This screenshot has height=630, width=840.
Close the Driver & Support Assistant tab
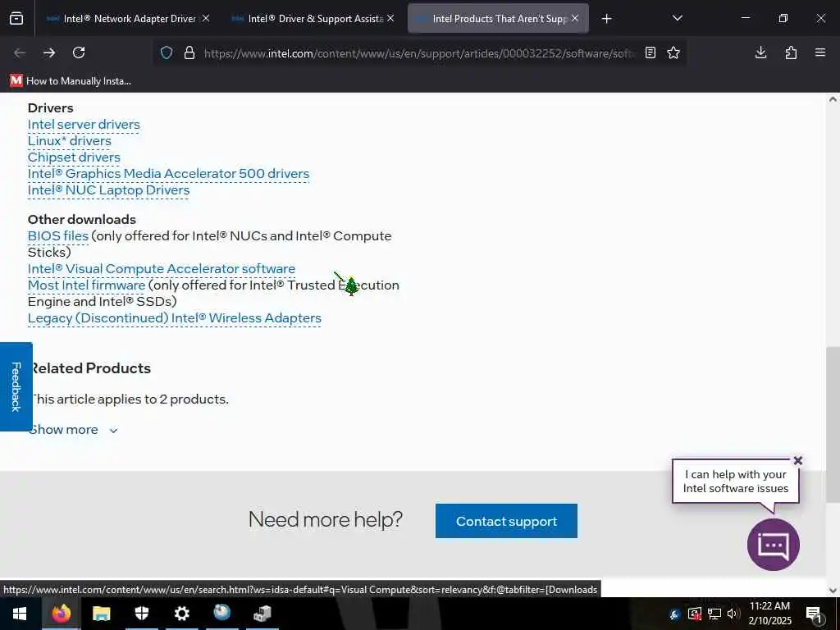pyautogui.click(x=390, y=18)
